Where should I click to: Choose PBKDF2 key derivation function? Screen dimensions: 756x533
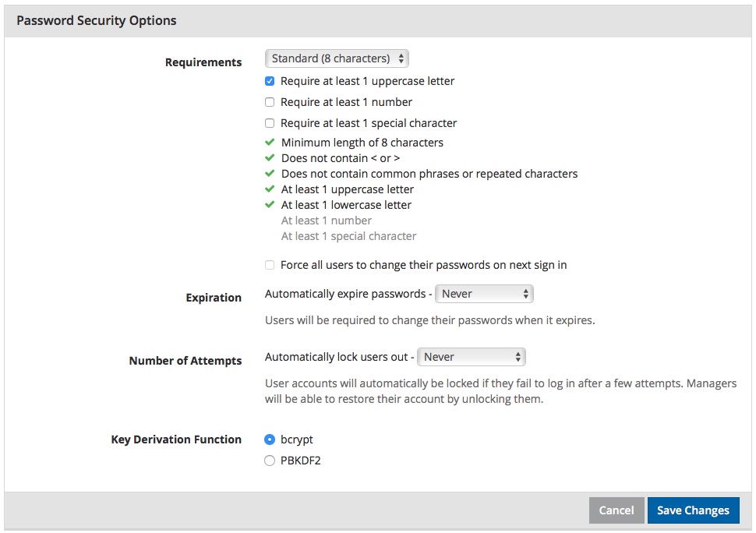(270, 461)
